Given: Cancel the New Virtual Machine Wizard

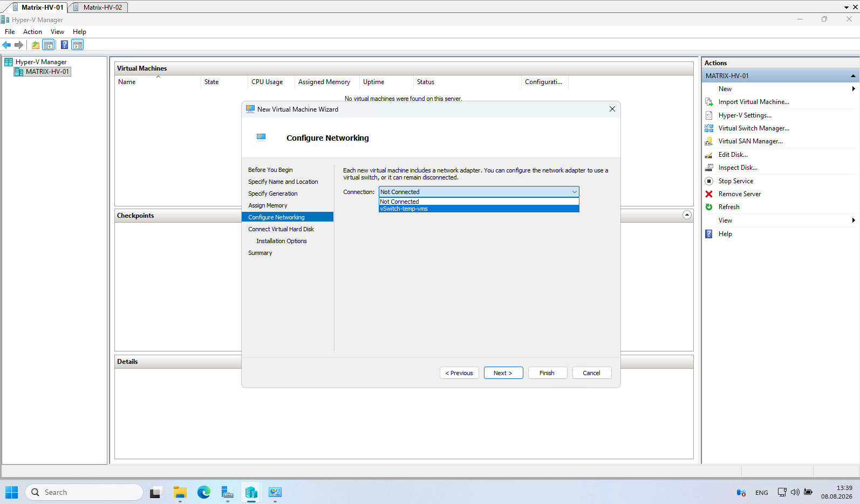Looking at the screenshot, I should (591, 373).
